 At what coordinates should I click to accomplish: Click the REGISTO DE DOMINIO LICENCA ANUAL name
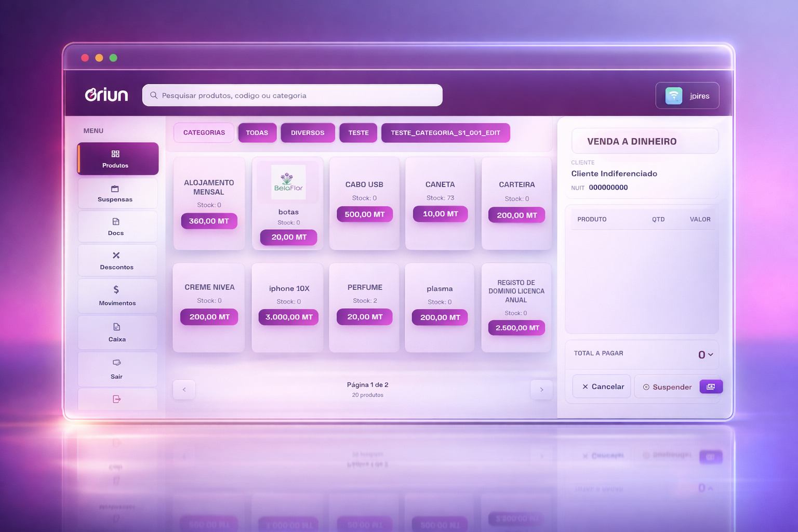(516, 291)
